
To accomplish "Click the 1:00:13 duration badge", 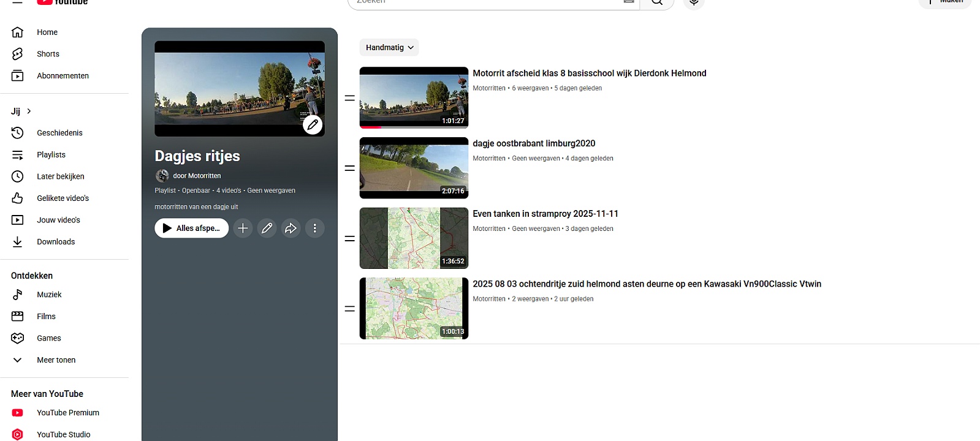I will click(x=453, y=331).
